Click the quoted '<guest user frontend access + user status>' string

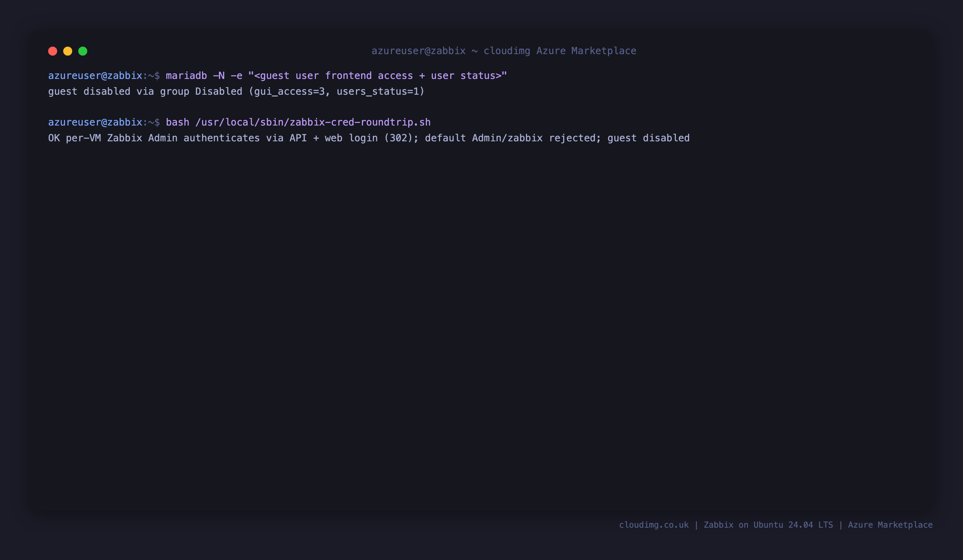378,76
